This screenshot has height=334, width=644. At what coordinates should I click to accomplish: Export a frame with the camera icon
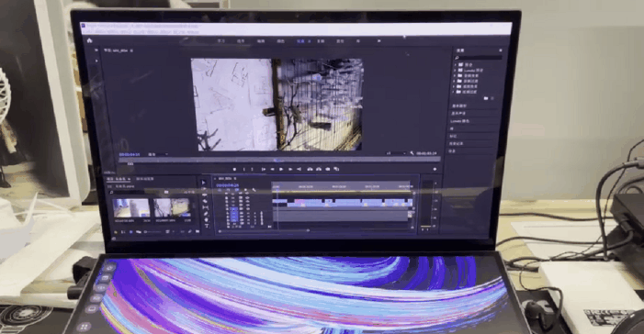327,169
